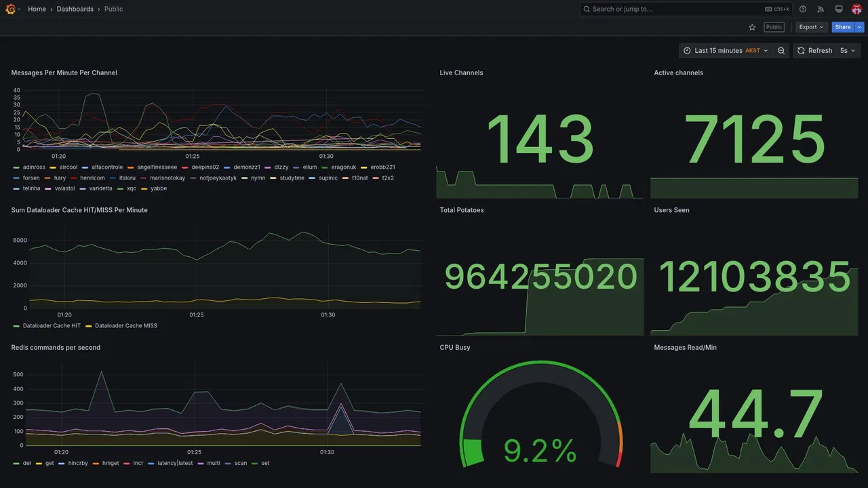The image size is (868, 488).
Task: Open the Dashboards breadcrumb link
Action: click(75, 9)
